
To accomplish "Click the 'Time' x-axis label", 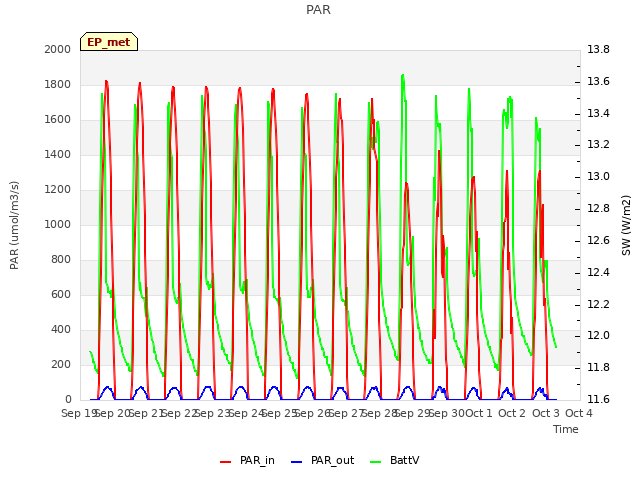I will (566, 429).
